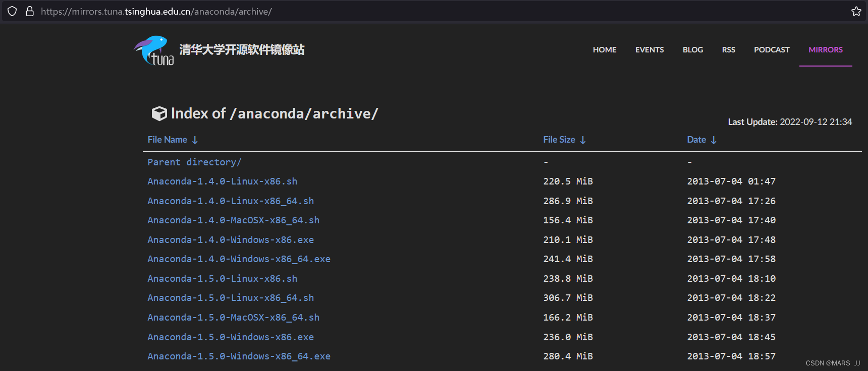Click the 238.8 MiB size cell
The width and height of the screenshot is (868, 371).
point(568,279)
